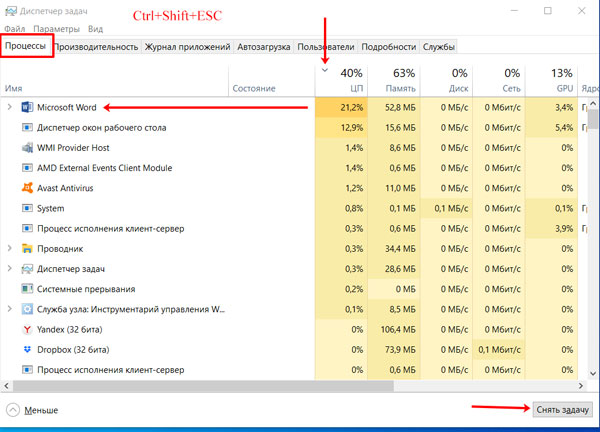Image resolution: width=600 pixels, height=432 pixels.
Task: Click the horizontal scrollbar right arrow
Action: [x=581, y=386]
